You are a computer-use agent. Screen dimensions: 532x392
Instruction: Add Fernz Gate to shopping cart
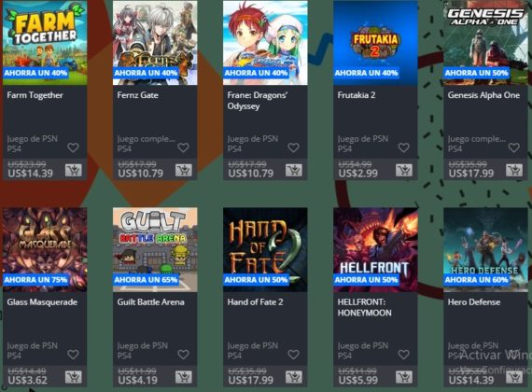pyautogui.click(x=184, y=170)
